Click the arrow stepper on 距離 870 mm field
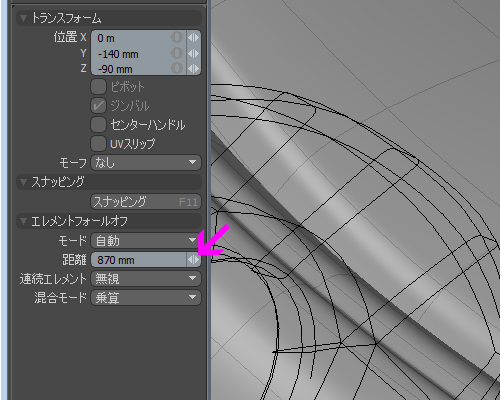500x400 pixels. coord(193,260)
